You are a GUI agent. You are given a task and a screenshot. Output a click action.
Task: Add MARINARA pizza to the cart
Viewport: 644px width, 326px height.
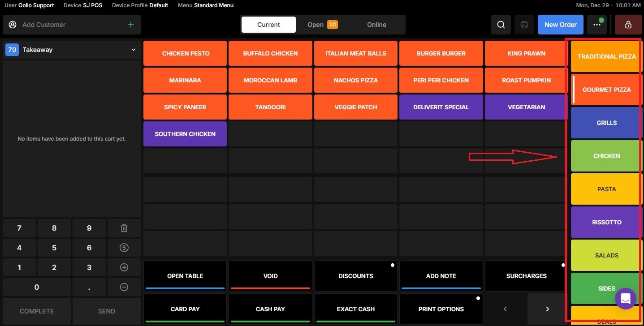pos(185,80)
